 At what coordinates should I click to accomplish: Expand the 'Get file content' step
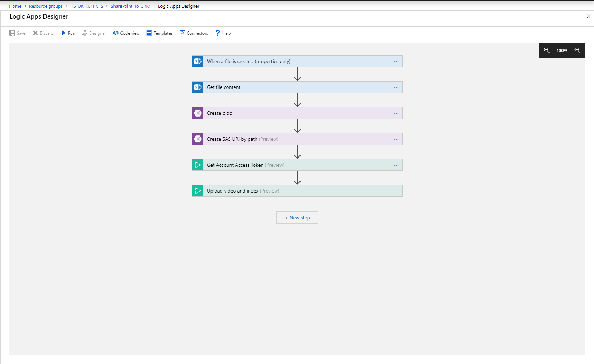coord(297,87)
